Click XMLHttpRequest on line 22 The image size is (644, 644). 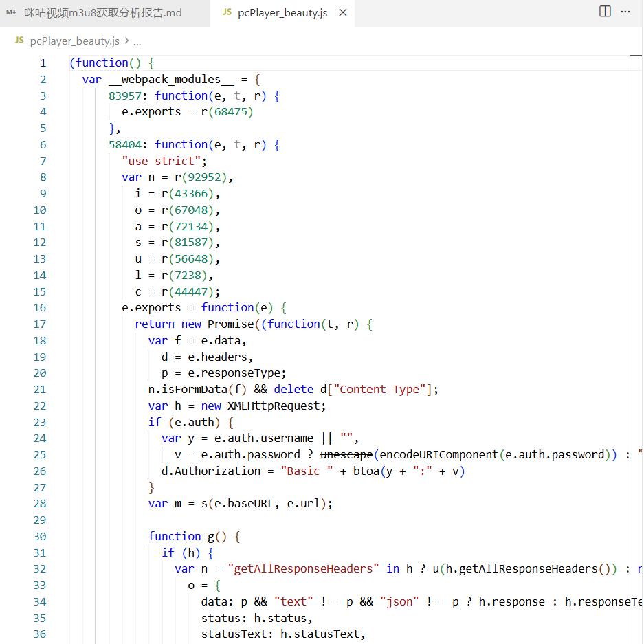tap(274, 406)
